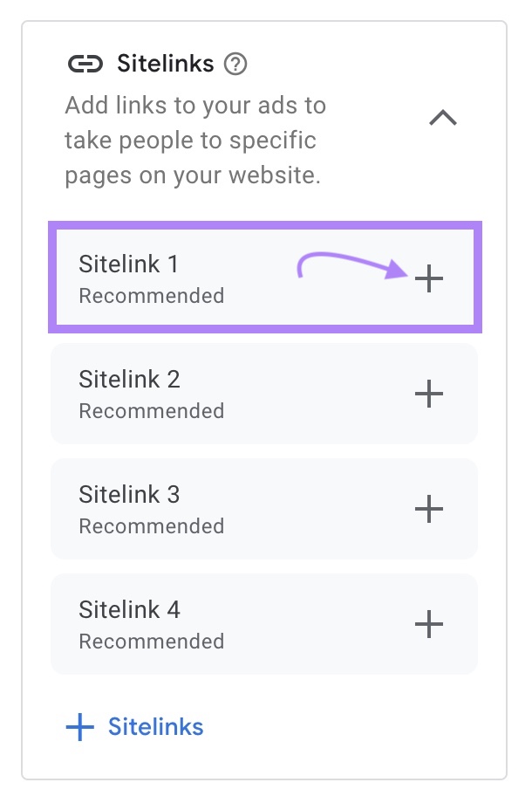Click the question mark icon beside Sitelinks heading
The width and height of the screenshot is (532, 803).
click(237, 63)
